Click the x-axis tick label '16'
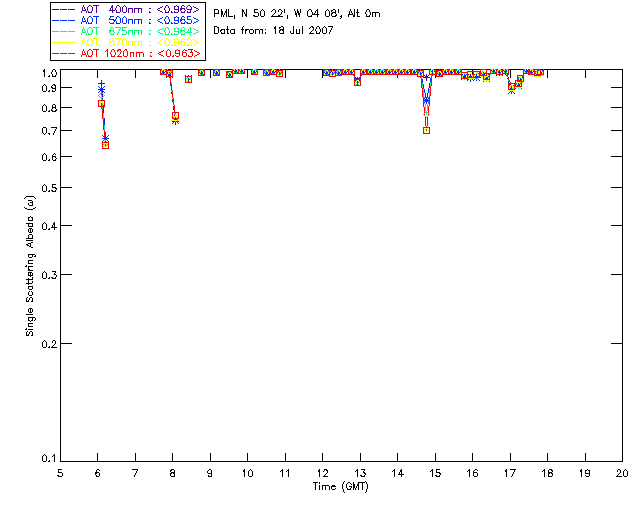 pyautogui.click(x=472, y=473)
